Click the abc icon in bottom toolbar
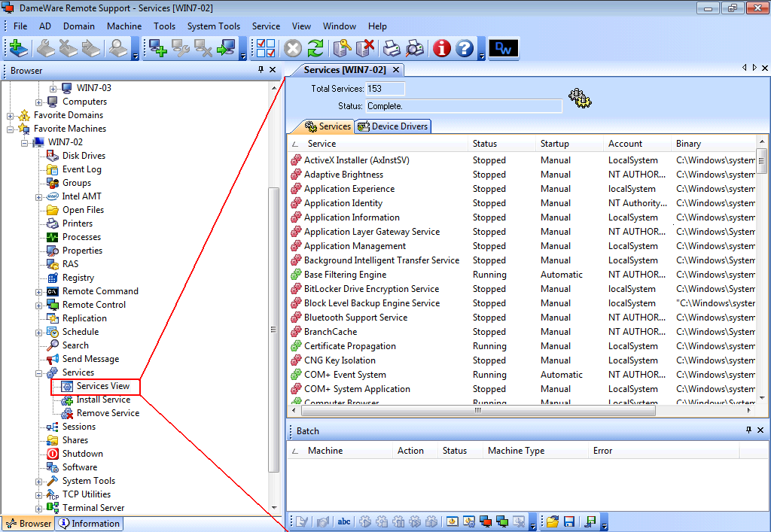This screenshot has width=771, height=532. click(343, 521)
